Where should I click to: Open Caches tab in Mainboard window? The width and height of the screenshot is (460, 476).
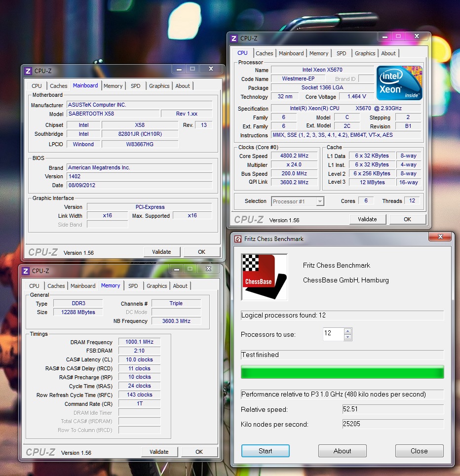coord(59,86)
